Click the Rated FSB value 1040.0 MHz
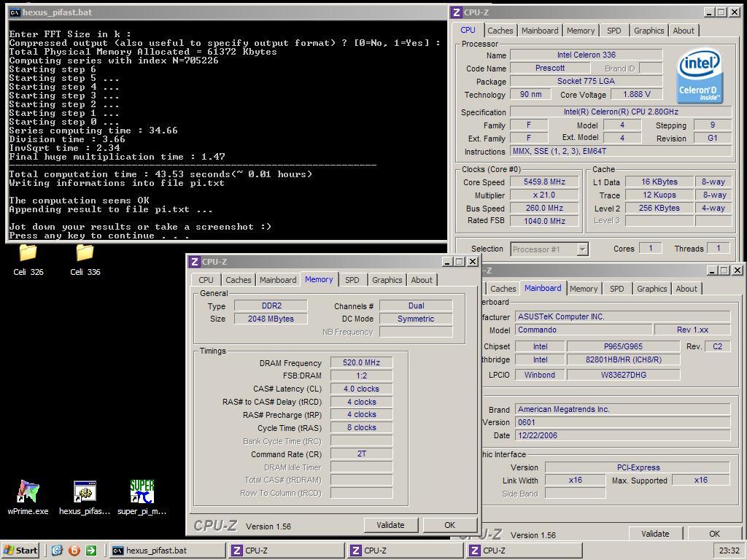The image size is (747, 560). pos(544,221)
